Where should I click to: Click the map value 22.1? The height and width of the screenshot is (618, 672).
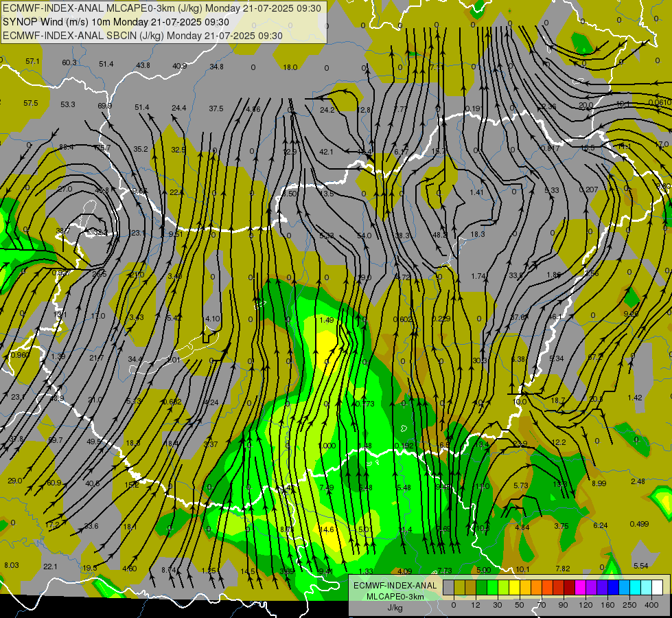[50, 566]
